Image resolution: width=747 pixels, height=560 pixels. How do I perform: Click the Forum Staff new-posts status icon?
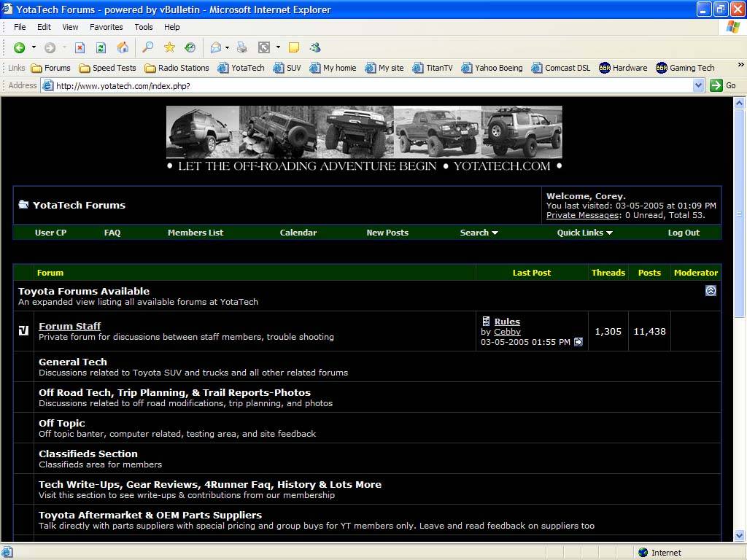pos(23,330)
